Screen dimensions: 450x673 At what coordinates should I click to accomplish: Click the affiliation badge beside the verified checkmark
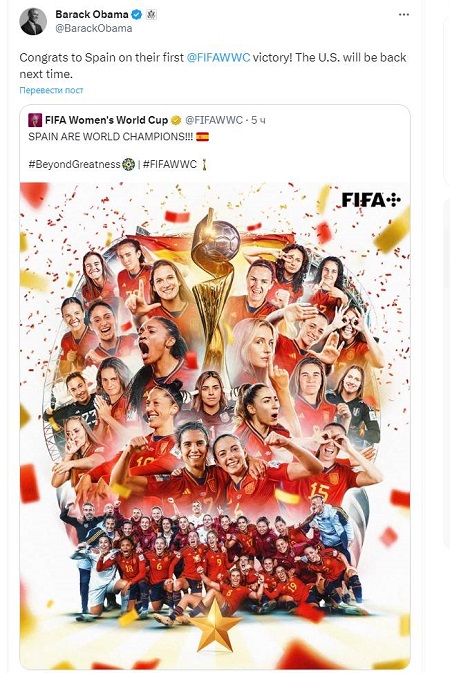point(151,15)
